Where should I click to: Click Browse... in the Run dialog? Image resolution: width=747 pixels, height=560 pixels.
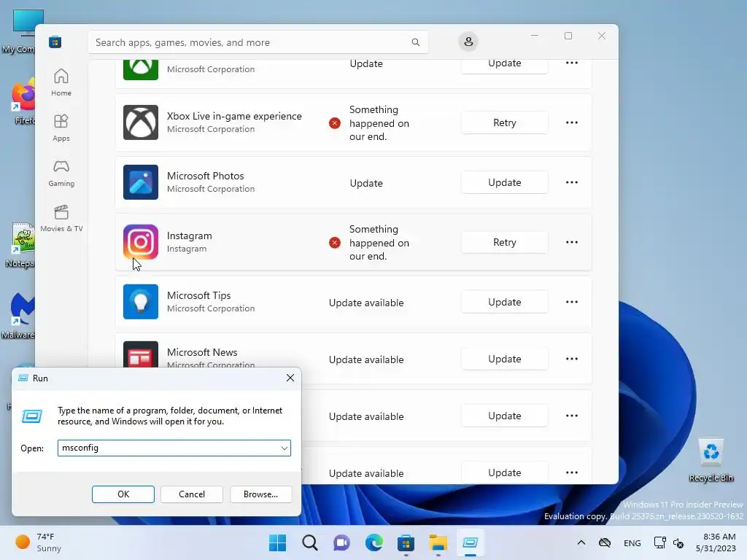tap(260, 494)
